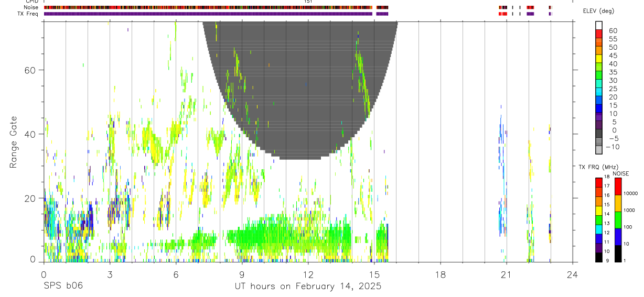This screenshot has width=644, height=297.
Task: Click the 'ELEV (deg)' color bar title
Action: (598, 11)
